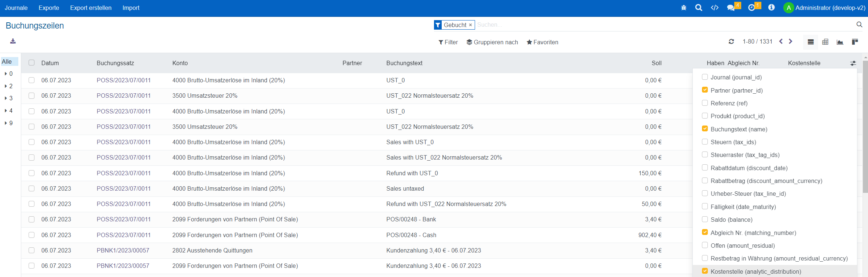Viewport: 868px width, 277px height.
Task: Click the download export icon below Buchungszeilen
Action: pyautogui.click(x=13, y=41)
